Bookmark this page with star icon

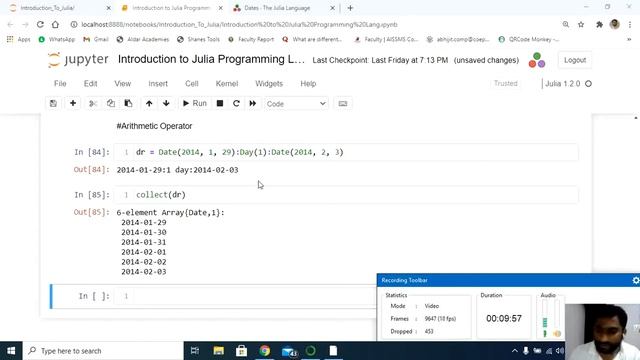pyautogui.click(x=581, y=24)
